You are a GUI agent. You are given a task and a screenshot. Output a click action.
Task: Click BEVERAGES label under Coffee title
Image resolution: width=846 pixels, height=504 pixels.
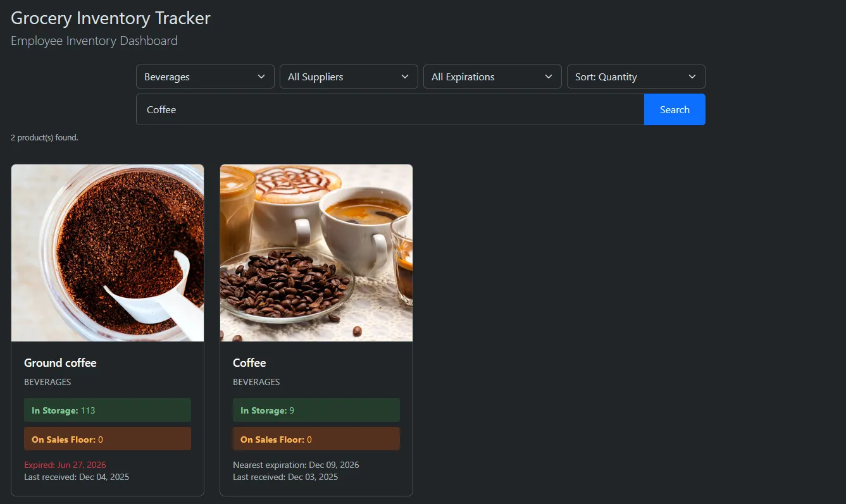pyautogui.click(x=256, y=382)
